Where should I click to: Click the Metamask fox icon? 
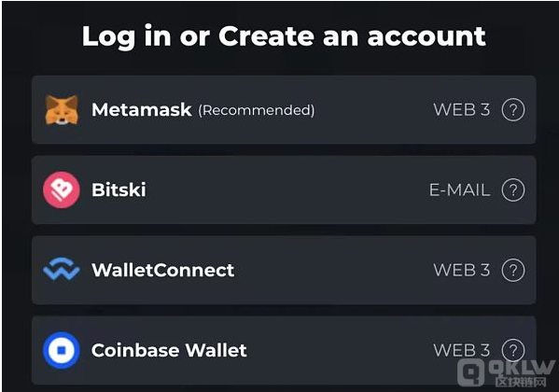62,110
